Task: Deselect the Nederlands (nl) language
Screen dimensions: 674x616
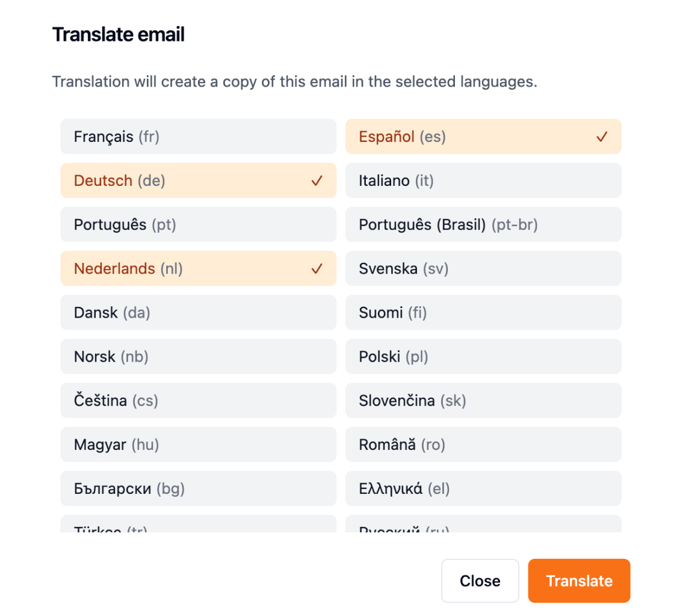Action: 199,268
